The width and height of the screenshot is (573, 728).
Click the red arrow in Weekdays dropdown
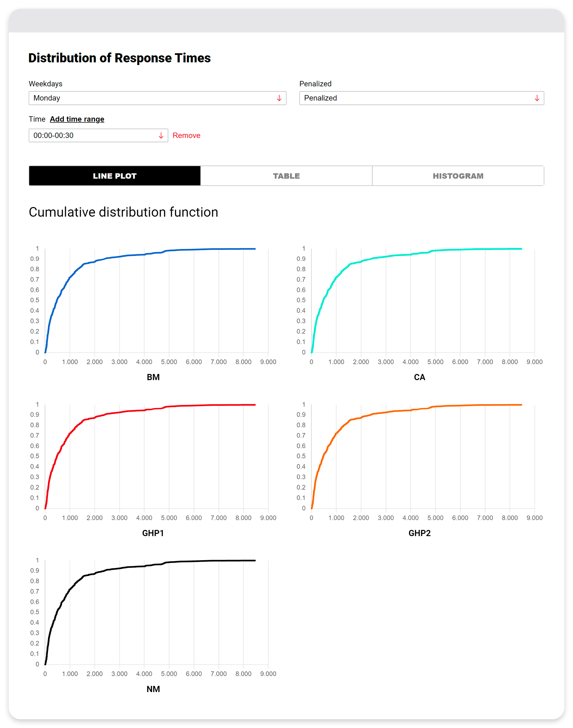[279, 98]
